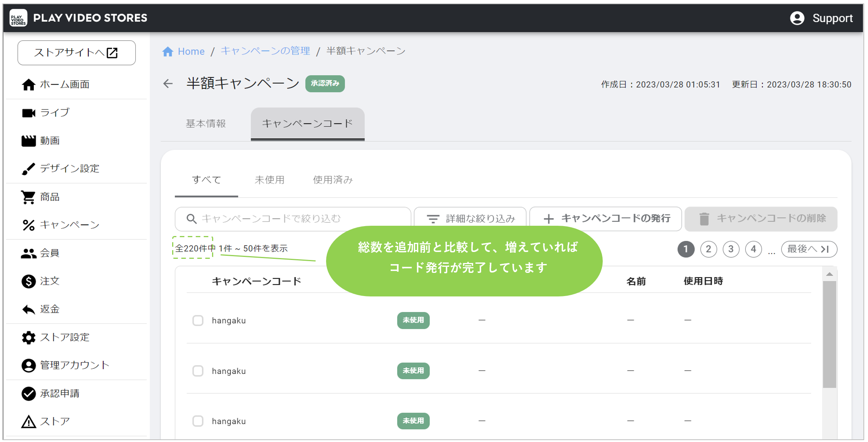Viewport: 868px width, 442px height.
Task: Go to page 4 of pagination
Action: coord(753,249)
